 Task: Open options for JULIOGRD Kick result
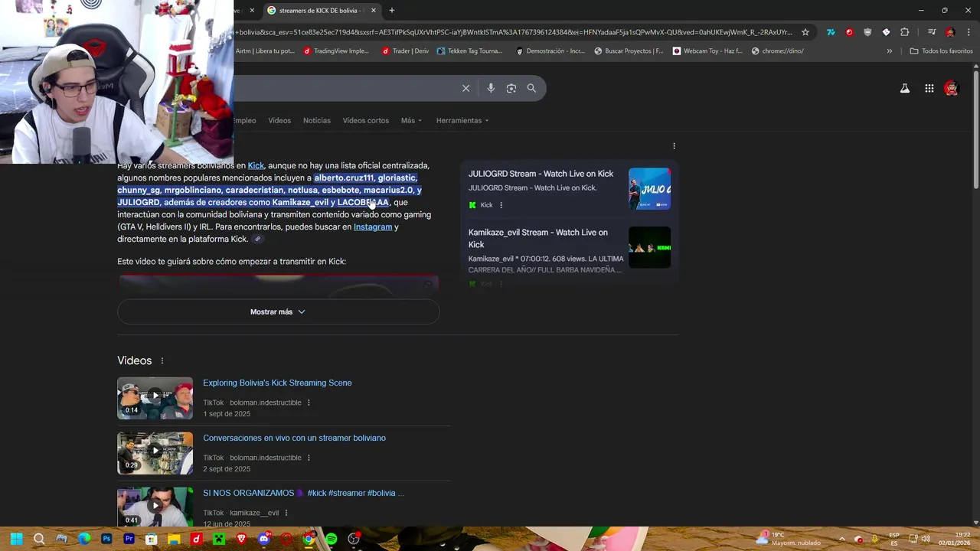(x=501, y=205)
